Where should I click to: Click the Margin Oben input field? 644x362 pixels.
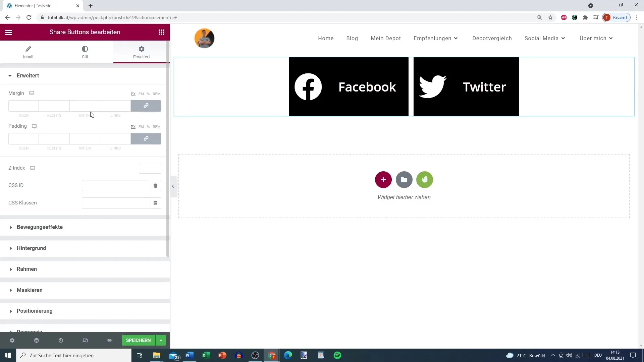[23, 106]
